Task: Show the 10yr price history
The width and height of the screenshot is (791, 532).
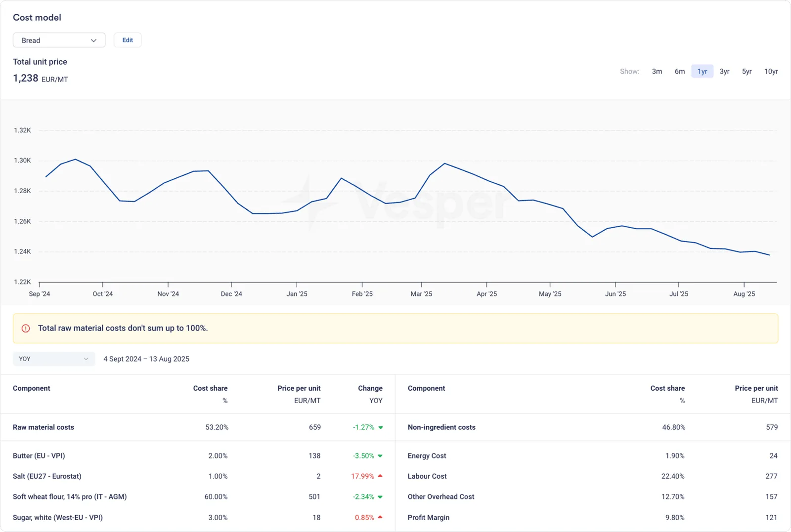Action: tap(771, 71)
